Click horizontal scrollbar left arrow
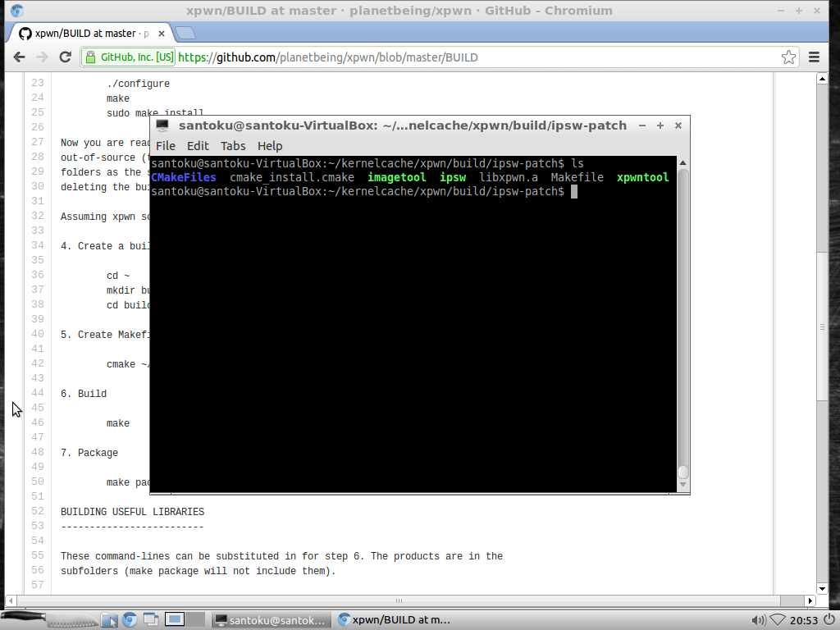 pyautogui.click(x=10, y=601)
